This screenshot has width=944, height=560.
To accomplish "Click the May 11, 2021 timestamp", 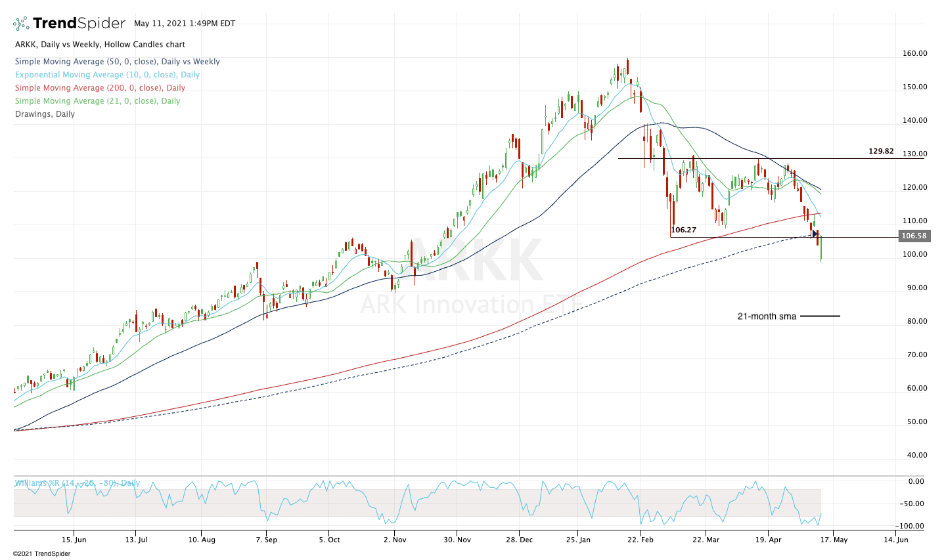I will coord(185,23).
